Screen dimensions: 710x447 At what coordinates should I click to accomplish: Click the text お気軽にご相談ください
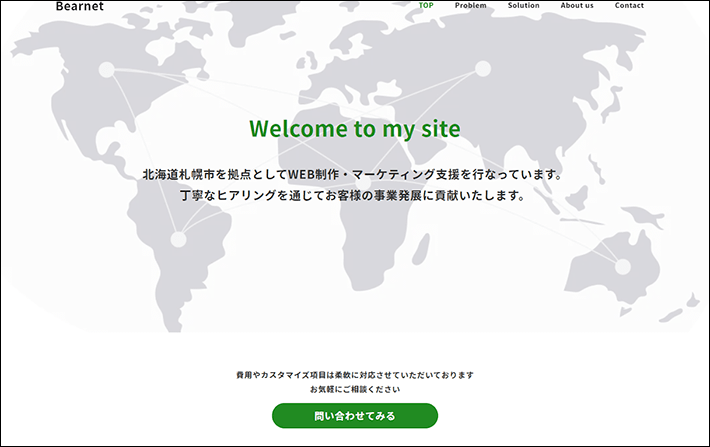tap(355, 389)
